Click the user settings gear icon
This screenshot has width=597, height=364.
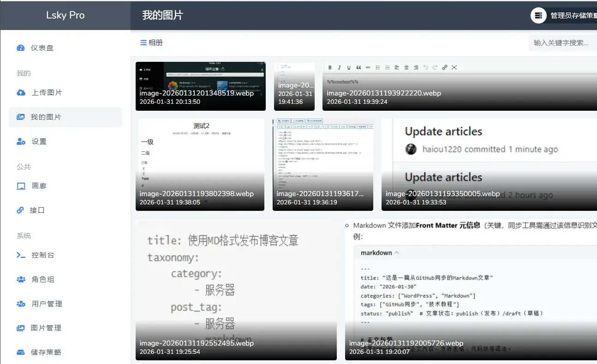pyautogui.click(x=21, y=142)
